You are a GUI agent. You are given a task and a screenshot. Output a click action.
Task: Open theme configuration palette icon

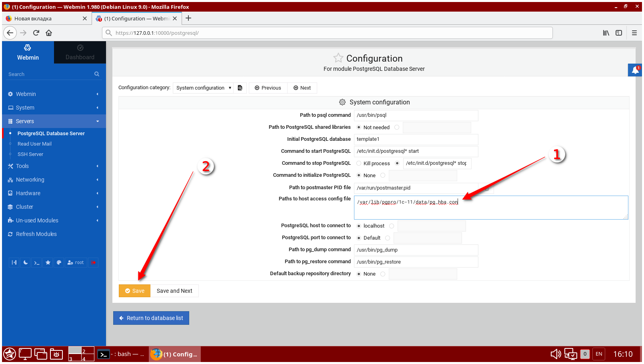(59, 262)
